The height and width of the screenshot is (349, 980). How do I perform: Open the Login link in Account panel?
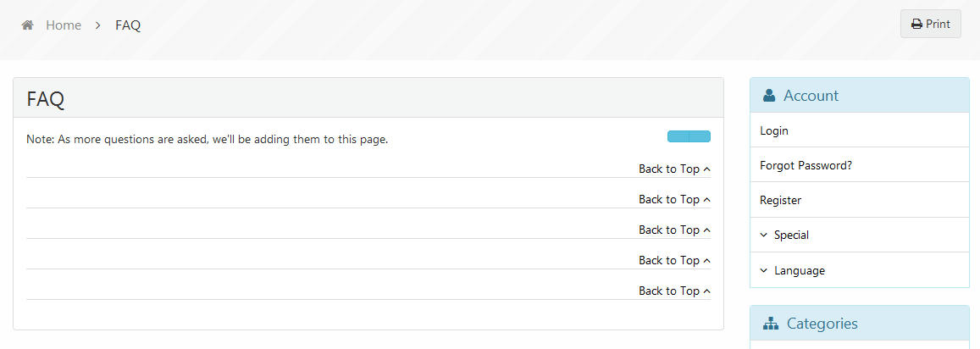(774, 131)
